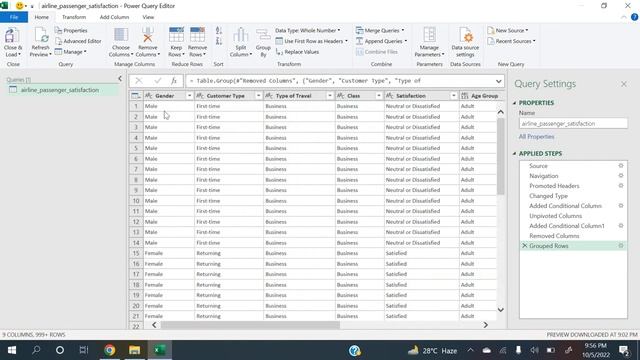This screenshot has height=360, width=640.
Task: Open Excel in Windows taskbar
Action: [x=160, y=350]
